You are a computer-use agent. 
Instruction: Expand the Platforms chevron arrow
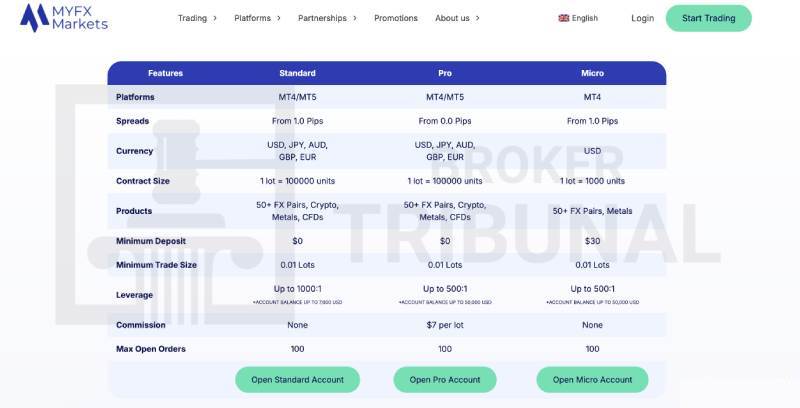[279, 18]
